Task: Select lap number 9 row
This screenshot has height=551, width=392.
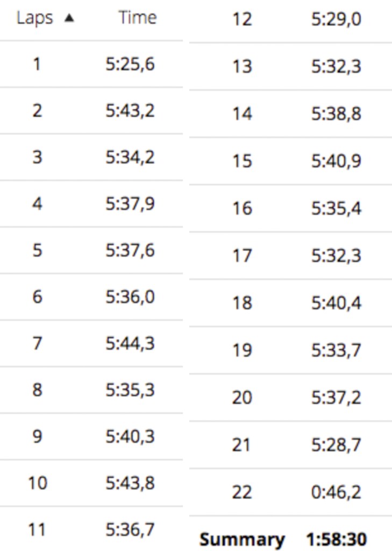Action: point(37,436)
